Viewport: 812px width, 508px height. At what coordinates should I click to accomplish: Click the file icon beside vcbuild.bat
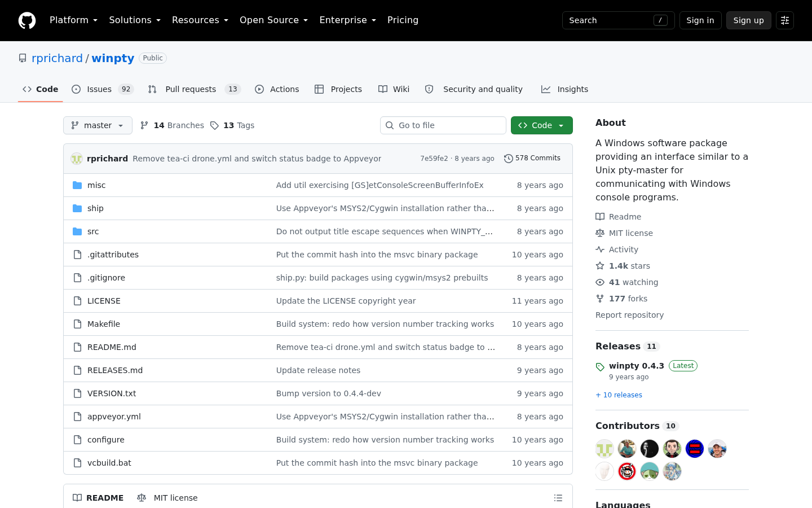[x=77, y=463]
